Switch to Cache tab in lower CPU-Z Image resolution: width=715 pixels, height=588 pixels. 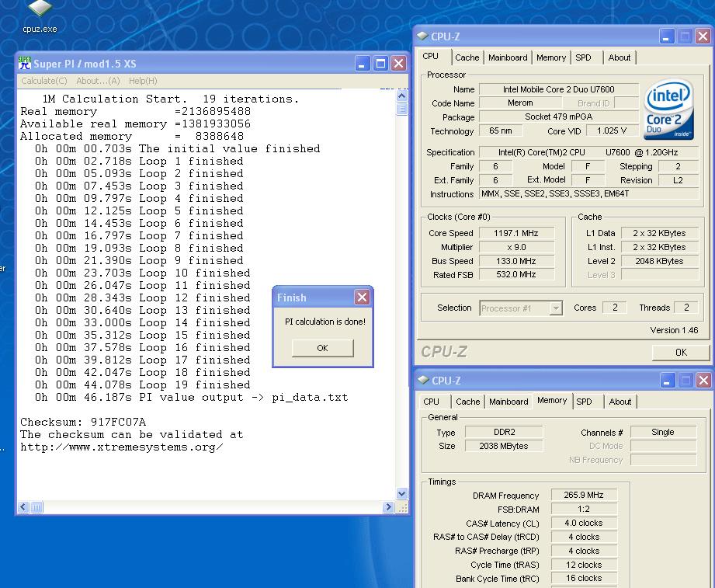coord(468,402)
